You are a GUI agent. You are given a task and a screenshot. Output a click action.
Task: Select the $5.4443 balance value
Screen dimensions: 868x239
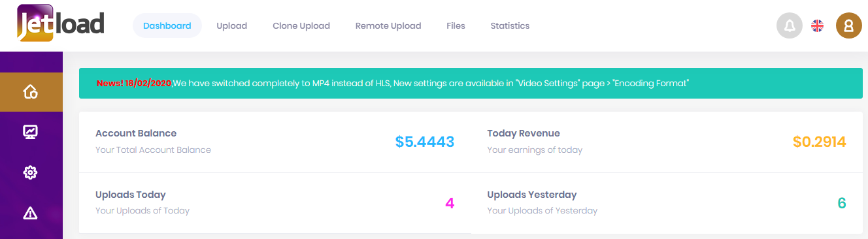pyautogui.click(x=425, y=142)
